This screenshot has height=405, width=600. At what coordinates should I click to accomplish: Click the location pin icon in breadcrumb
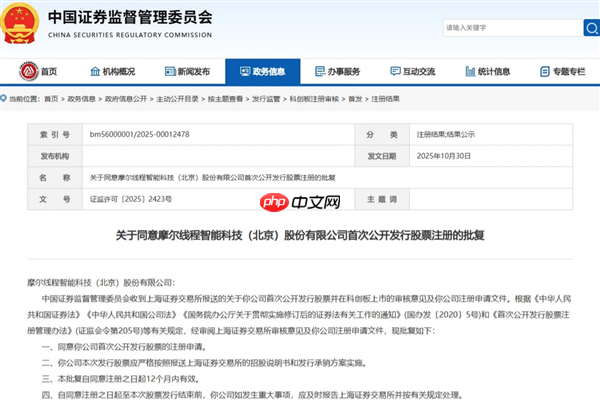[x=4, y=98]
